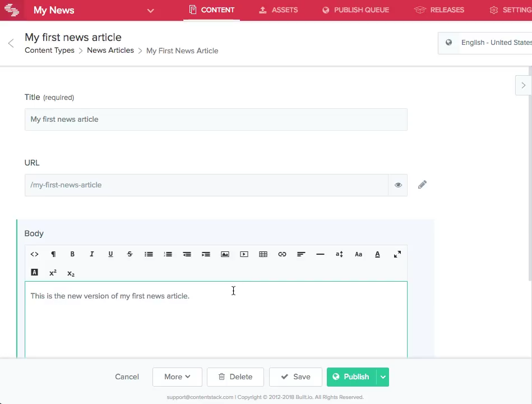Open the My News stack switcher

point(150,10)
